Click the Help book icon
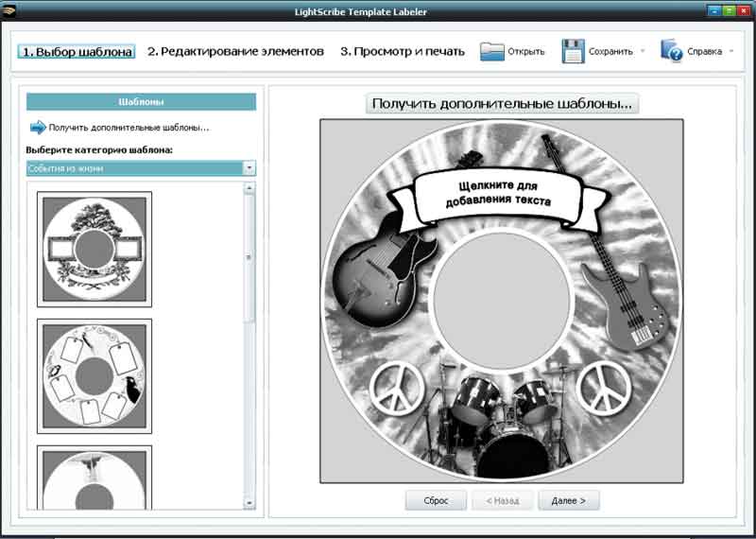 point(671,51)
